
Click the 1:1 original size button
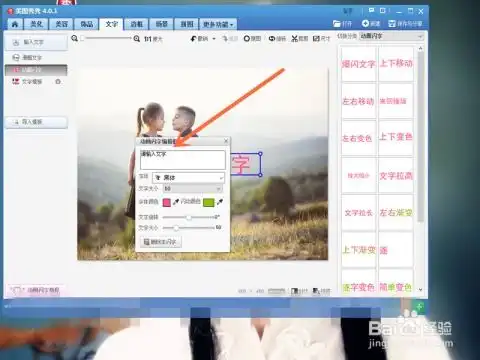click(153, 39)
